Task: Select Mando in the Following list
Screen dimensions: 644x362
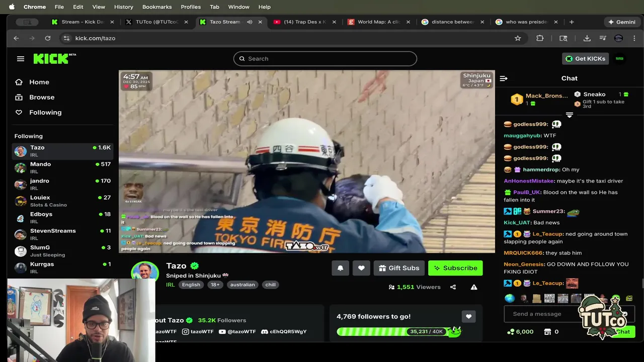Action: 62,167
